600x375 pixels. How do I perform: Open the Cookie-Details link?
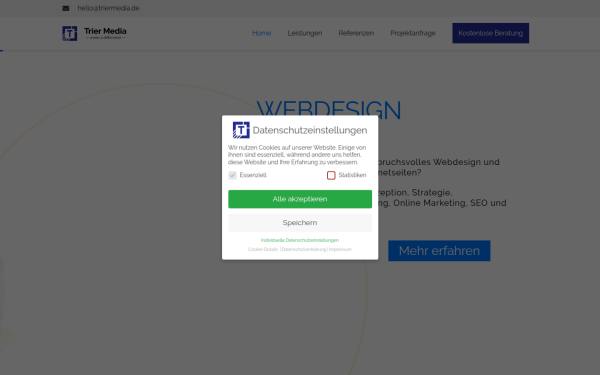click(263, 249)
